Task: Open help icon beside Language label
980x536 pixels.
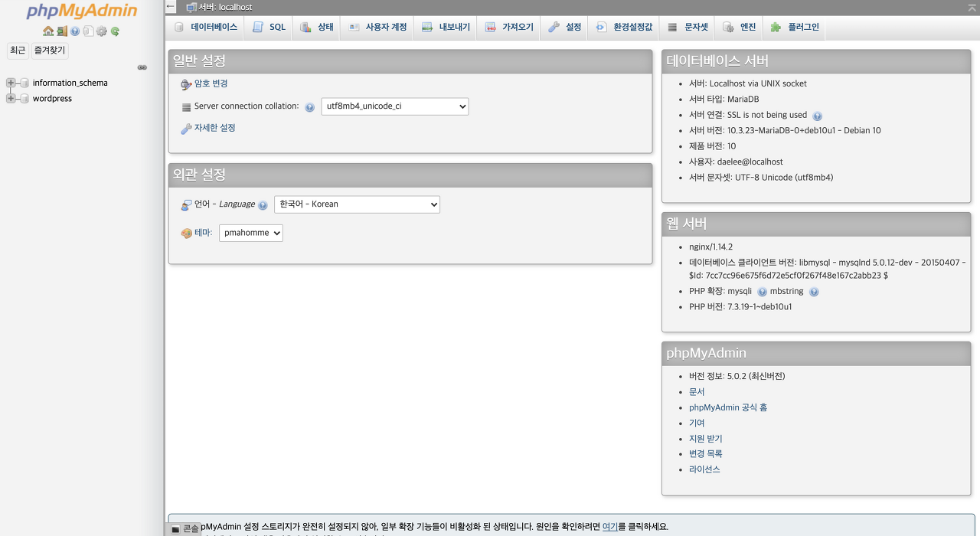Action: (x=263, y=205)
